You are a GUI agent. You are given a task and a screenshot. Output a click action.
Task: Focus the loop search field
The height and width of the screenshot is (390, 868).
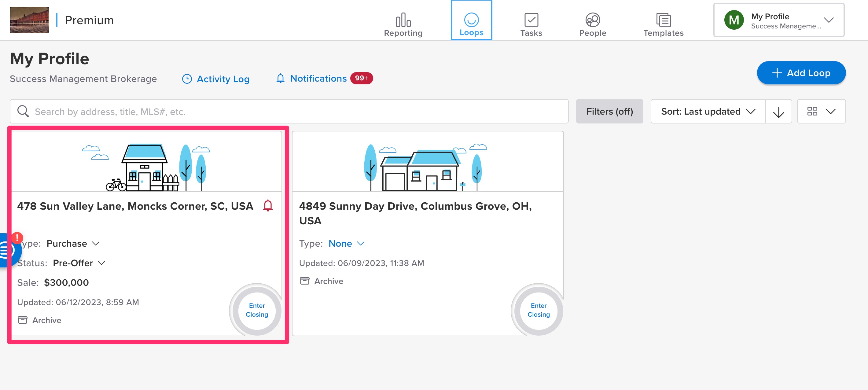click(x=289, y=111)
